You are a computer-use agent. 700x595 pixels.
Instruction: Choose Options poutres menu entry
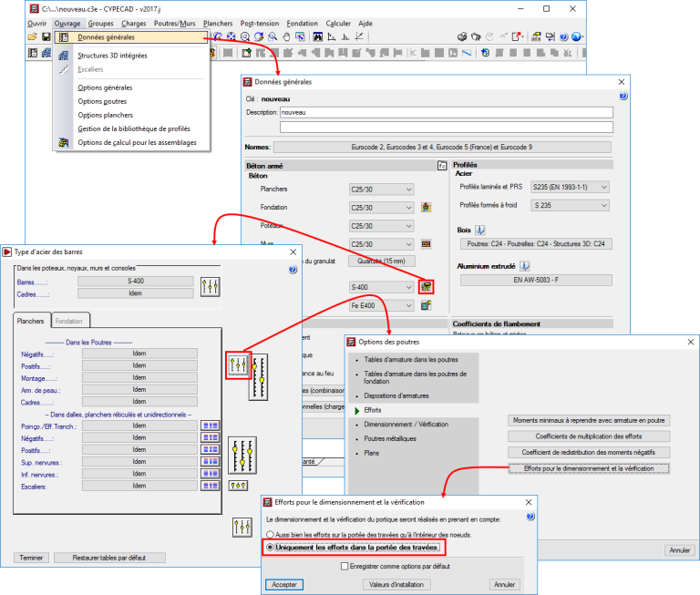pyautogui.click(x=102, y=101)
